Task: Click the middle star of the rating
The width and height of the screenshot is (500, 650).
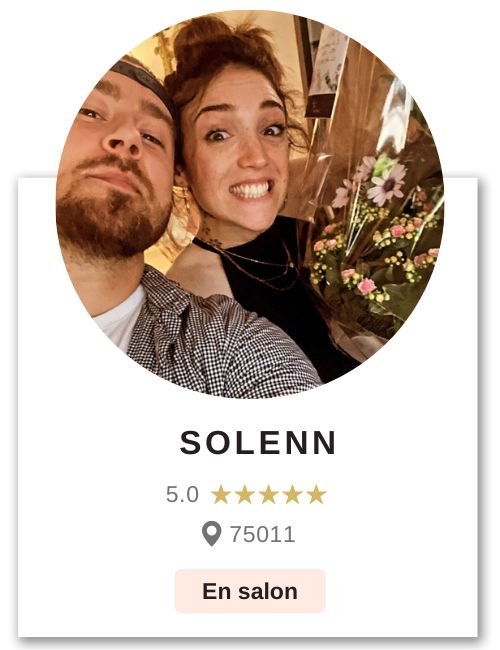Action: pos(269,495)
